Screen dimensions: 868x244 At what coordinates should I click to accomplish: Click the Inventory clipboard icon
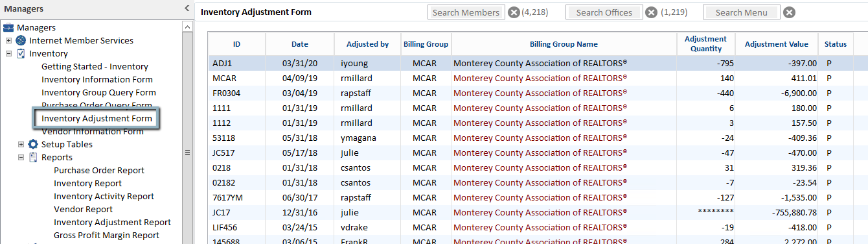pos(21,53)
